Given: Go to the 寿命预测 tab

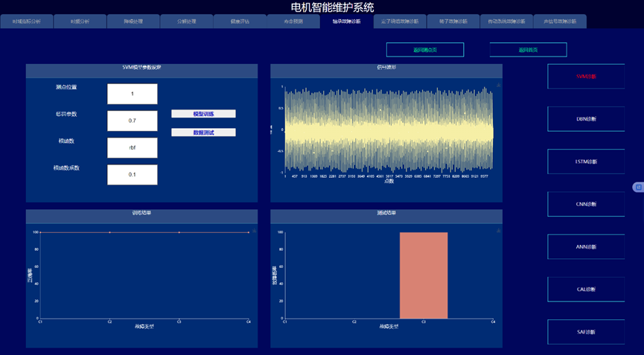Looking at the screenshot, I should pos(293,22).
